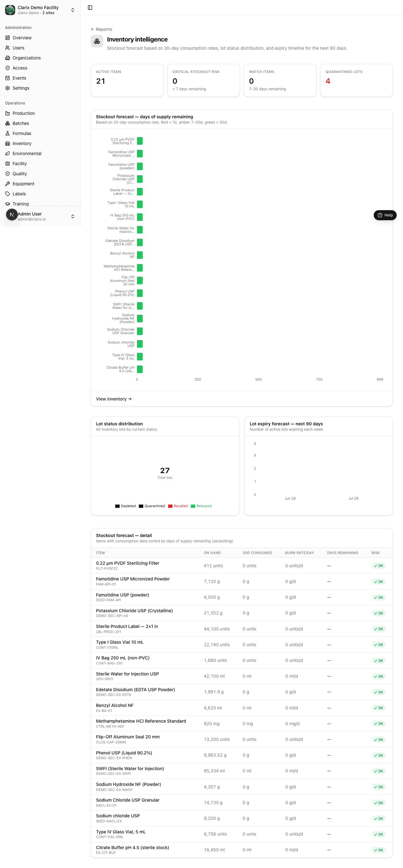The height and width of the screenshot is (868, 403).
Task: Click the Clarix Demo Facility logo
Action: coord(10,10)
